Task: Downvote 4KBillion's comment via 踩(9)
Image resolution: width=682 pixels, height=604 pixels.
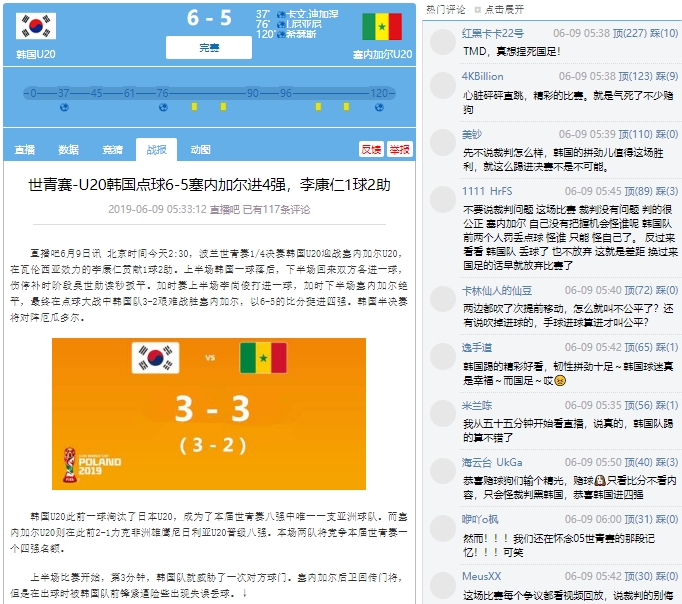Action: pyautogui.click(x=667, y=77)
